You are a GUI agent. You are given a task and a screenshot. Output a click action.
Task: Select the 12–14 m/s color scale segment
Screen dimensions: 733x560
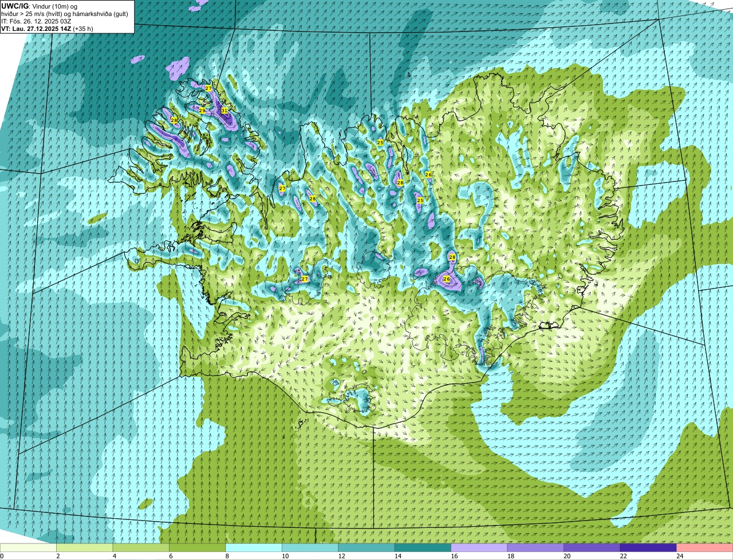point(366,547)
